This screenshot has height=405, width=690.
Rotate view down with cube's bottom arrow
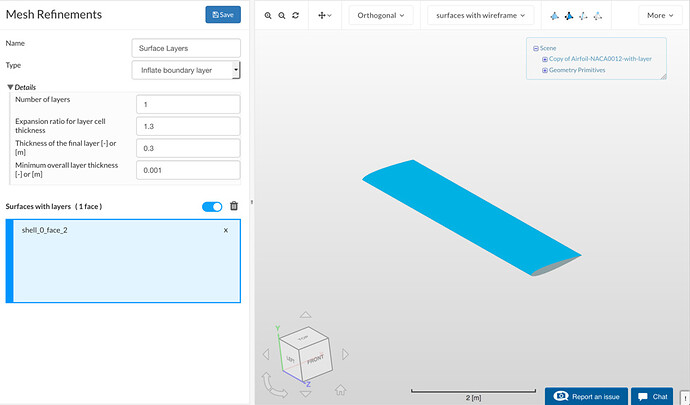pos(305,394)
